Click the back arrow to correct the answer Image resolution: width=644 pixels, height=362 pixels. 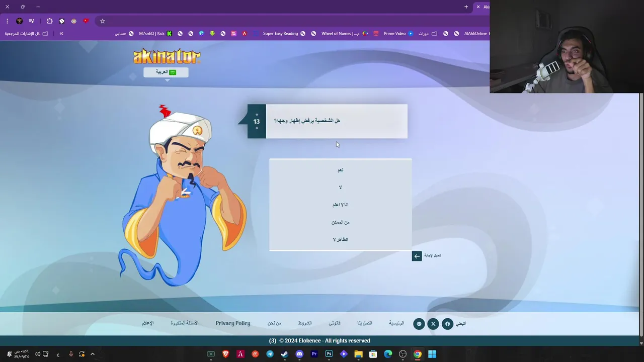coord(417,256)
